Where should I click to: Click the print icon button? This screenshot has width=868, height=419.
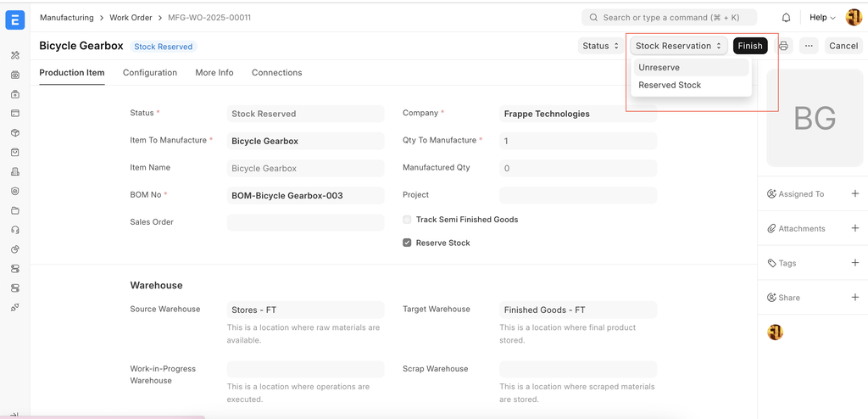(x=783, y=46)
